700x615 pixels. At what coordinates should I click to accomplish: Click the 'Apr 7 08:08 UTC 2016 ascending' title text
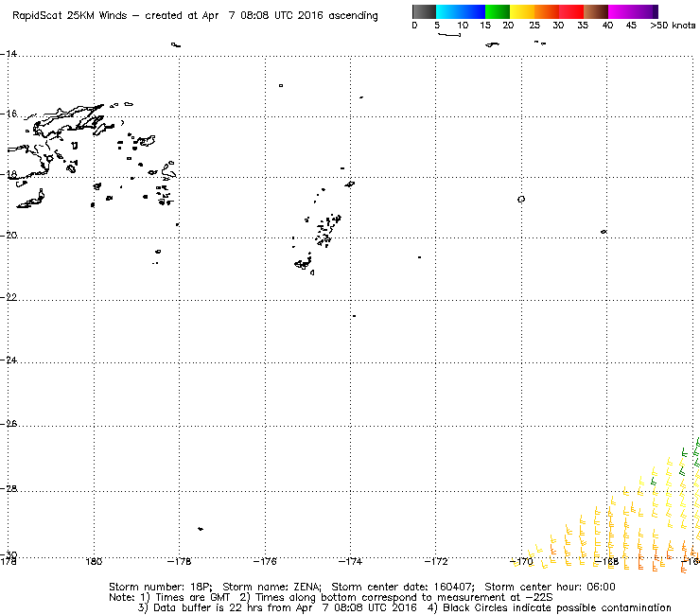tap(289, 16)
